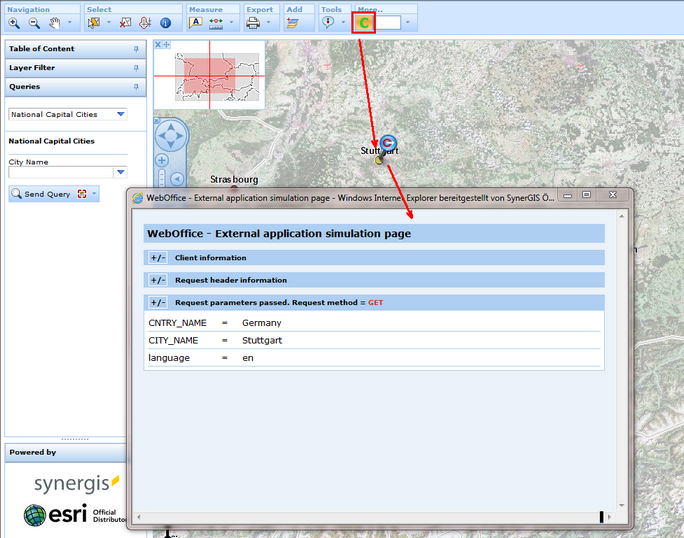
Task: Pin the Queries panel
Action: [x=136, y=87]
